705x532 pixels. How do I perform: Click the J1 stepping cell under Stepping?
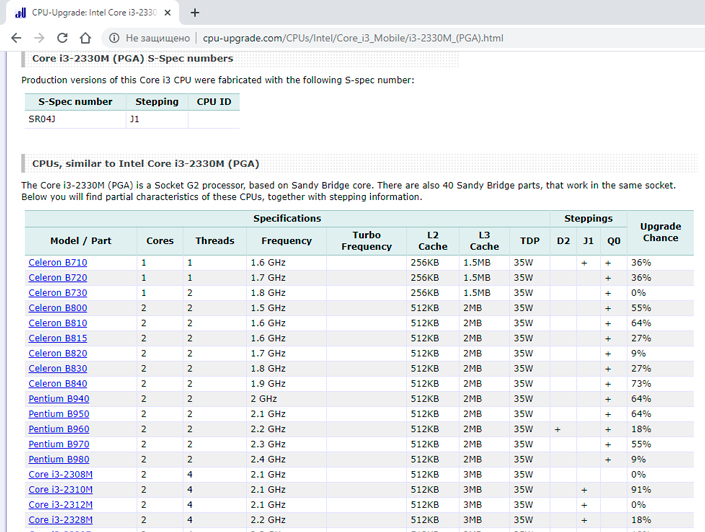click(x=157, y=119)
